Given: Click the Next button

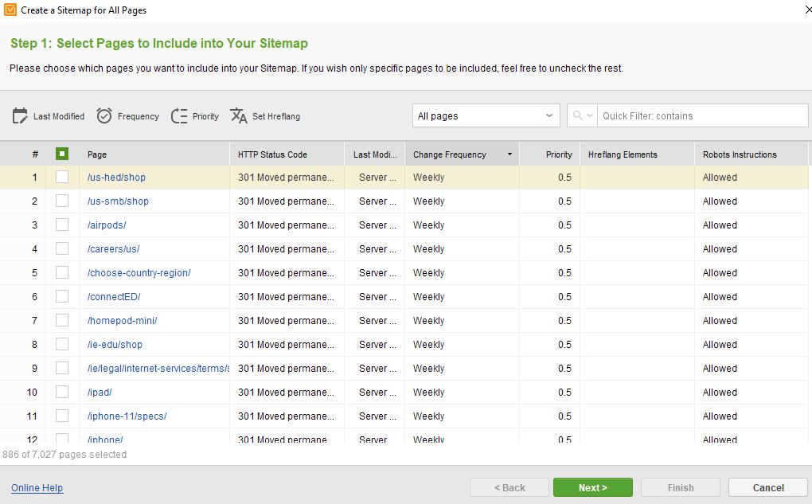Looking at the screenshot, I should pyautogui.click(x=593, y=487).
